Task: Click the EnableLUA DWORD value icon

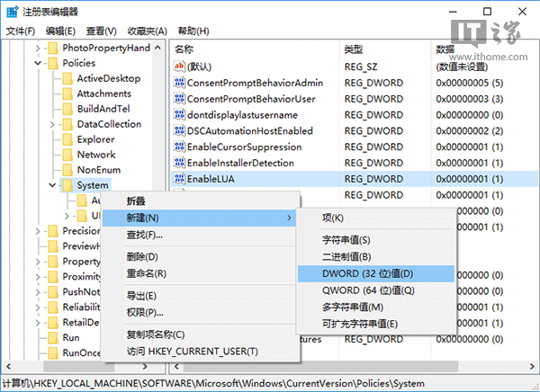Action: (178, 179)
